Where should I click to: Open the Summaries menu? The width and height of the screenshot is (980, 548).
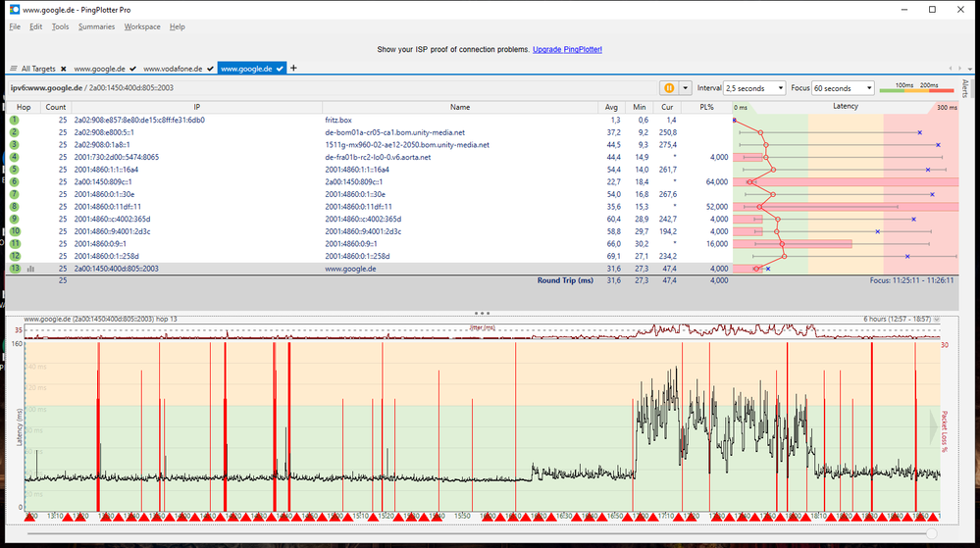click(96, 26)
